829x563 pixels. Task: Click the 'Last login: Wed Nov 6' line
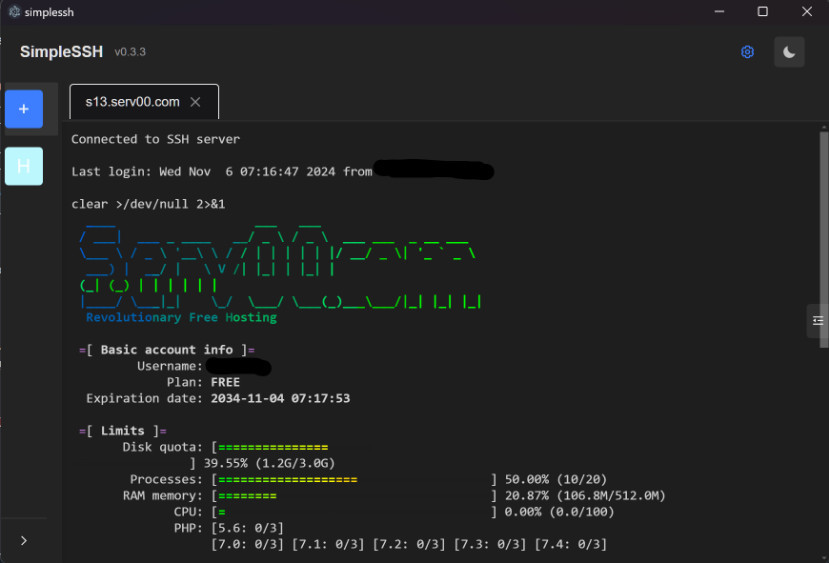[222, 171]
